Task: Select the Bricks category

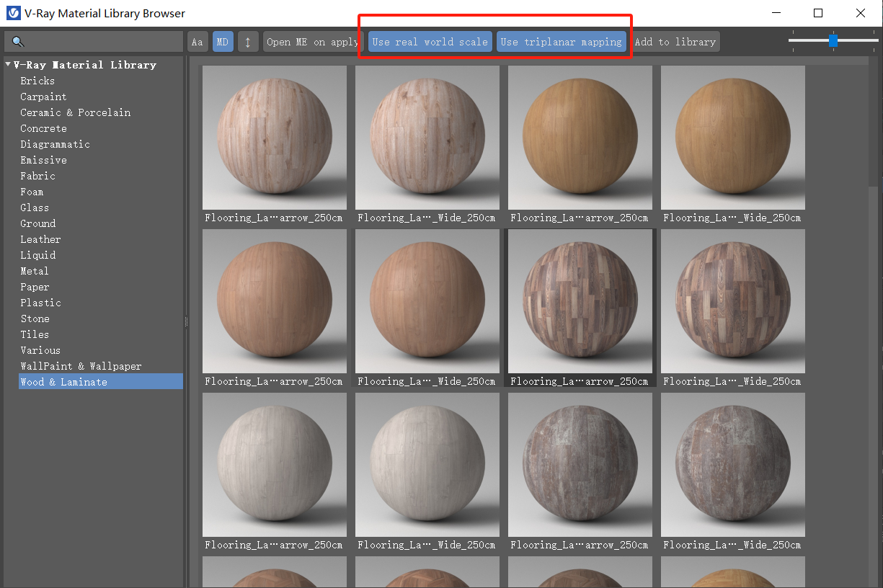Action: [37, 81]
